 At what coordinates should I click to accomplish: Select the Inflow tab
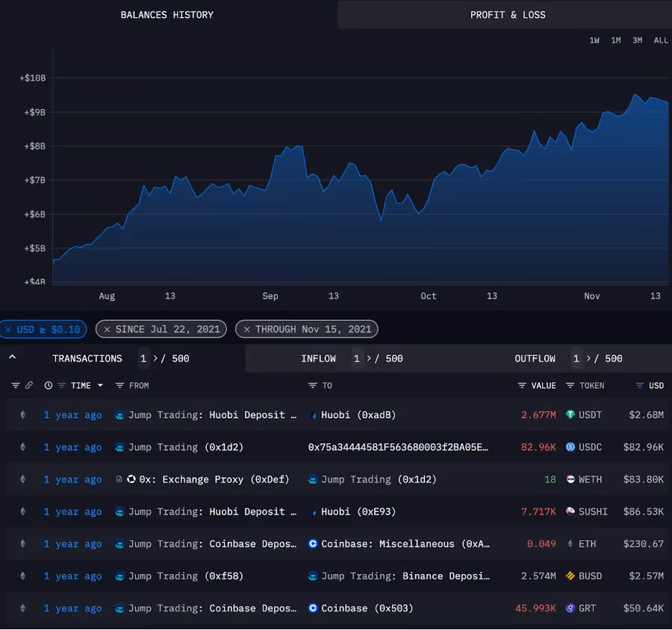pos(318,359)
